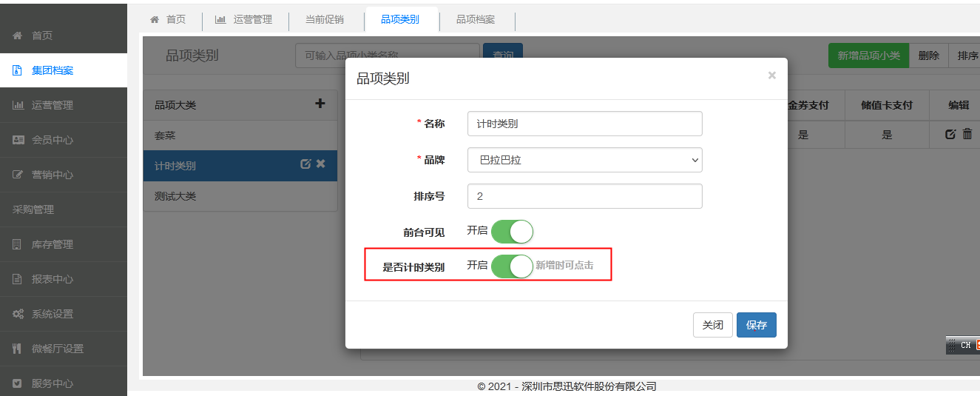The width and height of the screenshot is (980, 396).
Task: Open 系统设置 in the sidebar
Action: click(52, 314)
